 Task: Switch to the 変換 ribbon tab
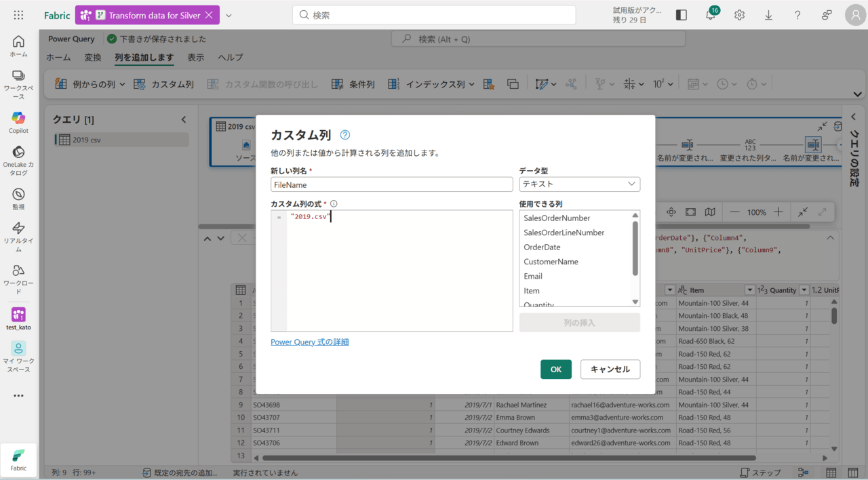coord(93,58)
